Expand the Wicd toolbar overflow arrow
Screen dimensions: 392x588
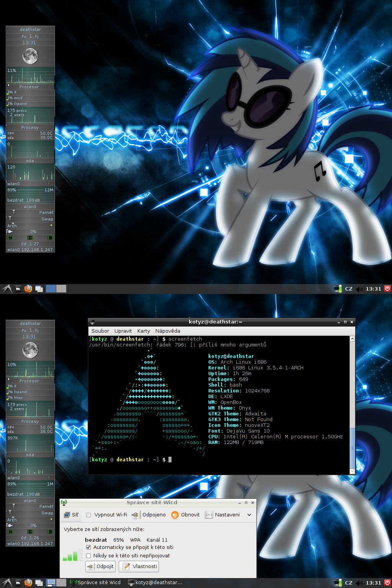point(249,515)
